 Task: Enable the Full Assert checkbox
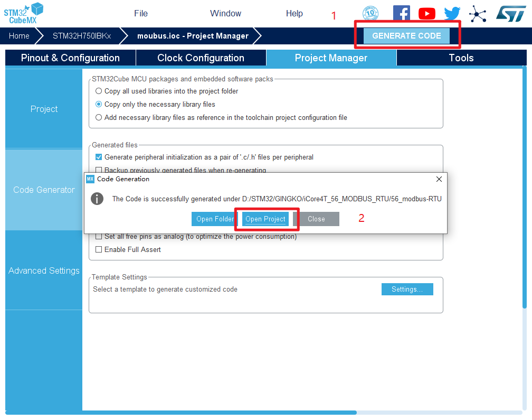(x=99, y=249)
